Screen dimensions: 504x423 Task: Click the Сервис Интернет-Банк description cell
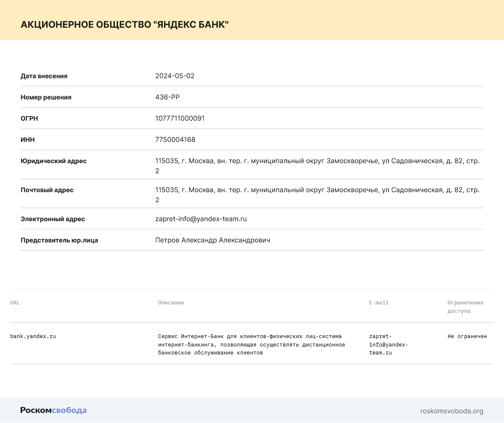click(x=251, y=344)
